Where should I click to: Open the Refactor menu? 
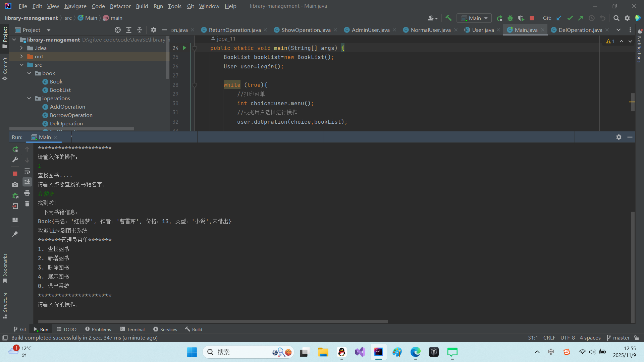click(120, 6)
